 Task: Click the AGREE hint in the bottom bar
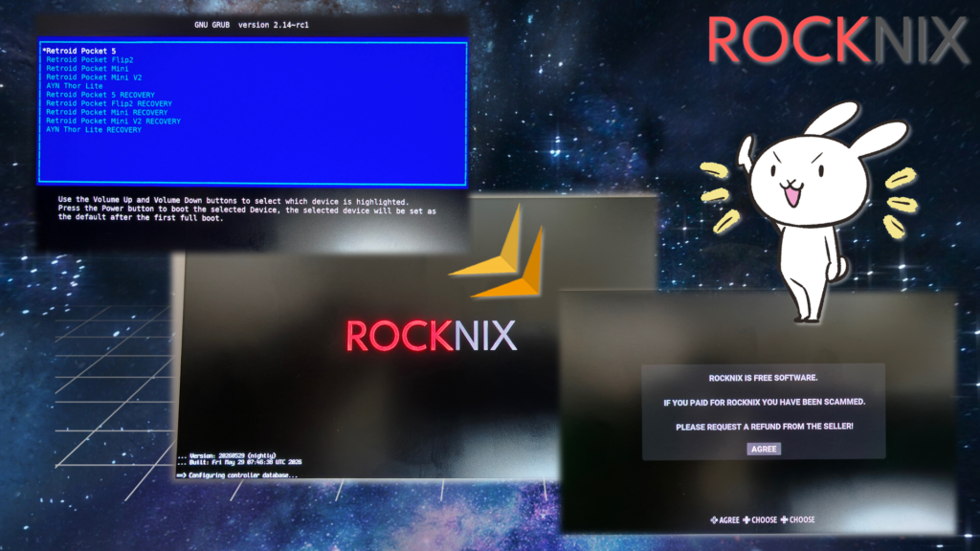725,519
